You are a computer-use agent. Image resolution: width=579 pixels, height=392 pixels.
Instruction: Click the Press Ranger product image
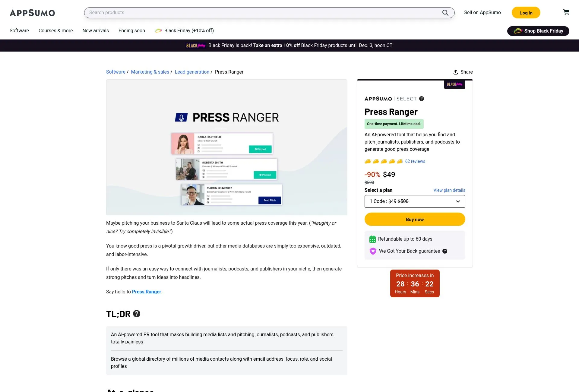coord(226,147)
